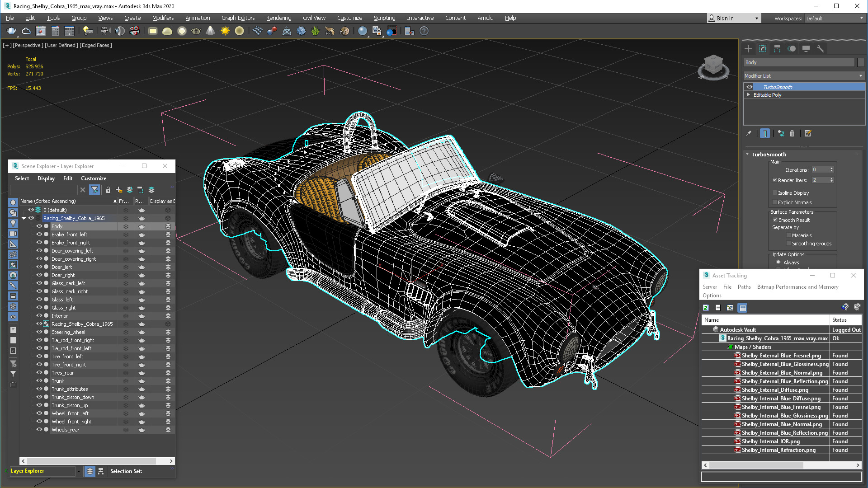This screenshot has height=488, width=868.
Task: Click the Scene Explorer search field
Action: pos(44,190)
